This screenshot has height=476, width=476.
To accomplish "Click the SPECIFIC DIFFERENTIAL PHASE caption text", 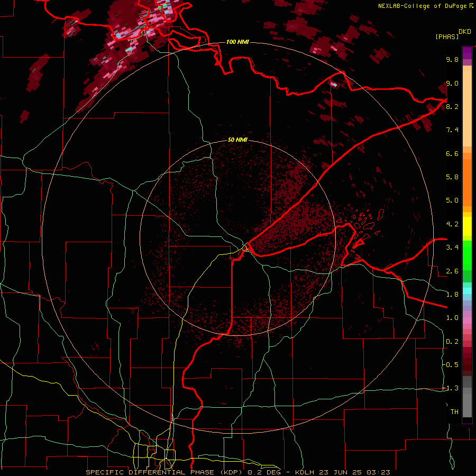I will 150,472.
